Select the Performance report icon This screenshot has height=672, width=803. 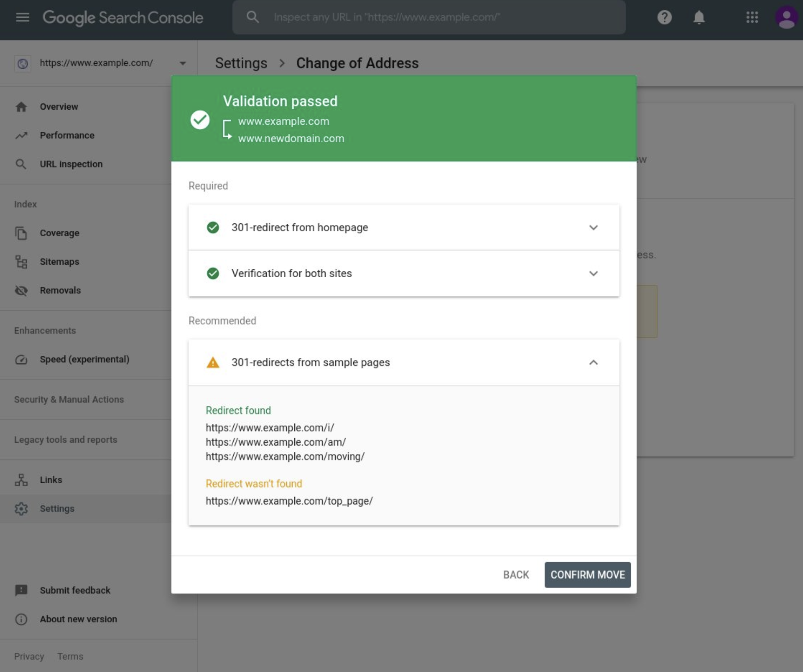coord(21,135)
